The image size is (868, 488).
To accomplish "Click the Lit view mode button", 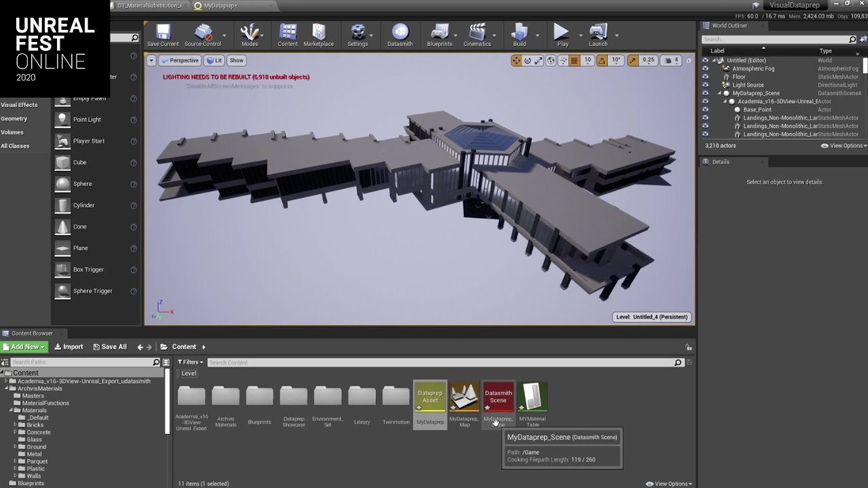I will [214, 60].
